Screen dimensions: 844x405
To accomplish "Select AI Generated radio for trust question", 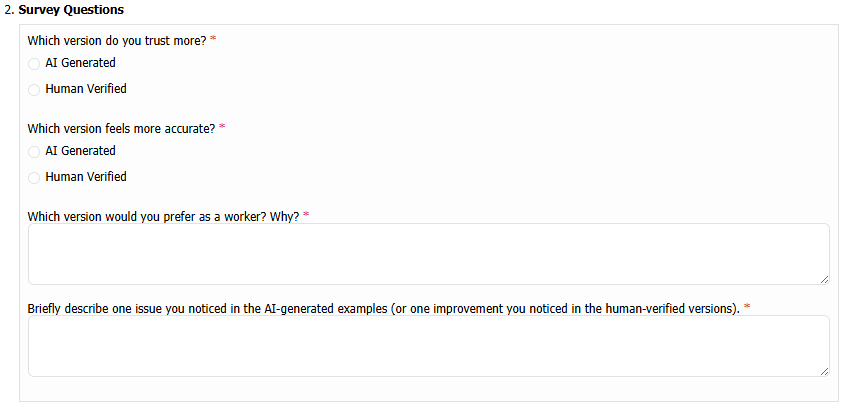I will (35, 63).
